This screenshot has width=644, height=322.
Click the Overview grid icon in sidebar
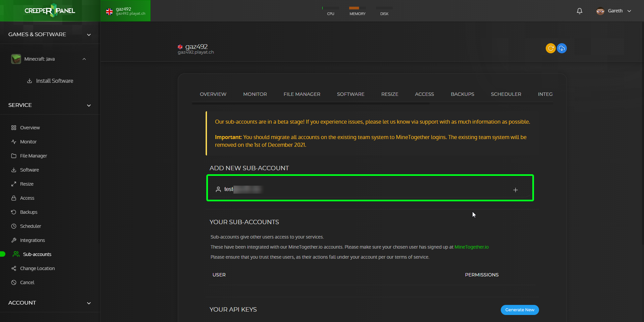[x=14, y=128]
